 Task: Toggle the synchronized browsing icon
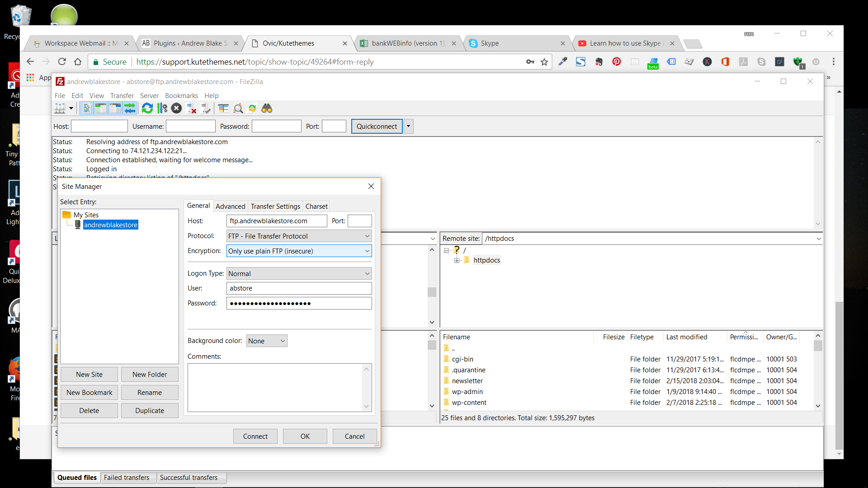click(x=252, y=108)
